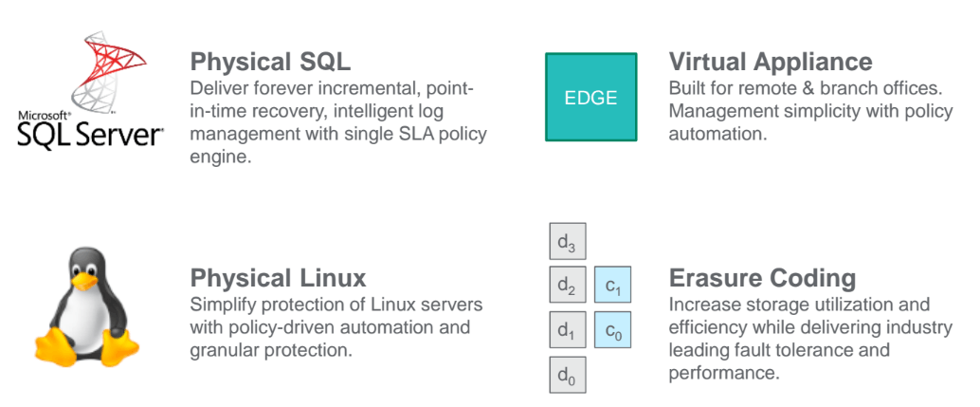Image resolution: width=980 pixels, height=407 pixels.
Task: Click the Linux servers protection description
Action: pyautogui.click(x=336, y=327)
